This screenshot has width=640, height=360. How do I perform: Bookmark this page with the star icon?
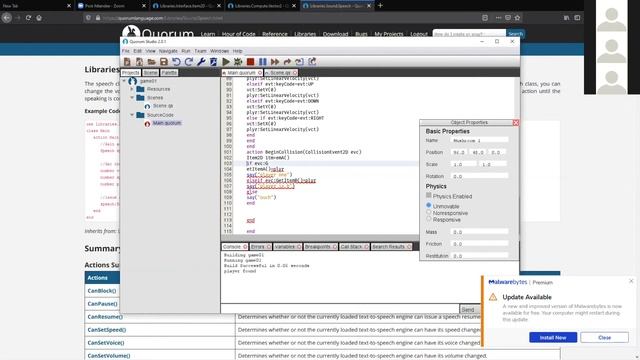pos(517,18)
